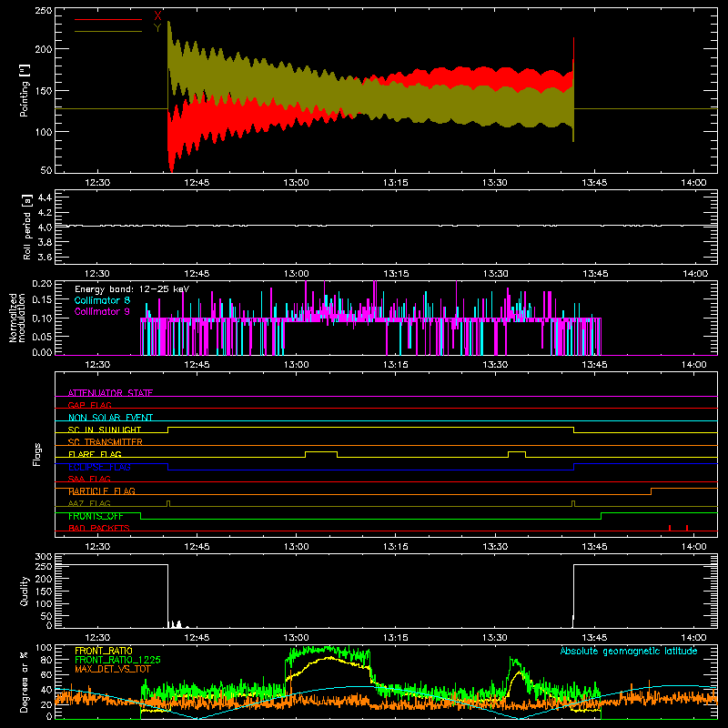The height and width of the screenshot is (728, 728).
Task: Click the 'Absolute geomagnetic latitude' label
Action: coord(629,651)
